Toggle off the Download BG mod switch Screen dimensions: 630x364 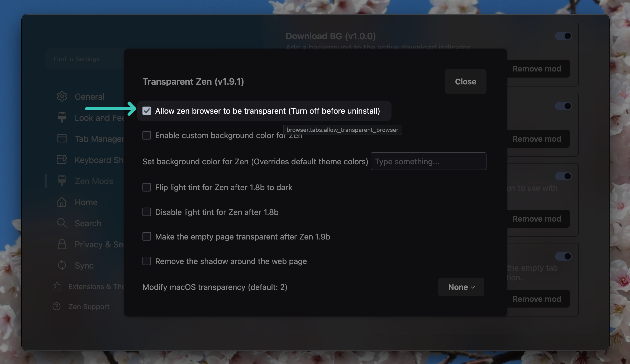point(564,36)
